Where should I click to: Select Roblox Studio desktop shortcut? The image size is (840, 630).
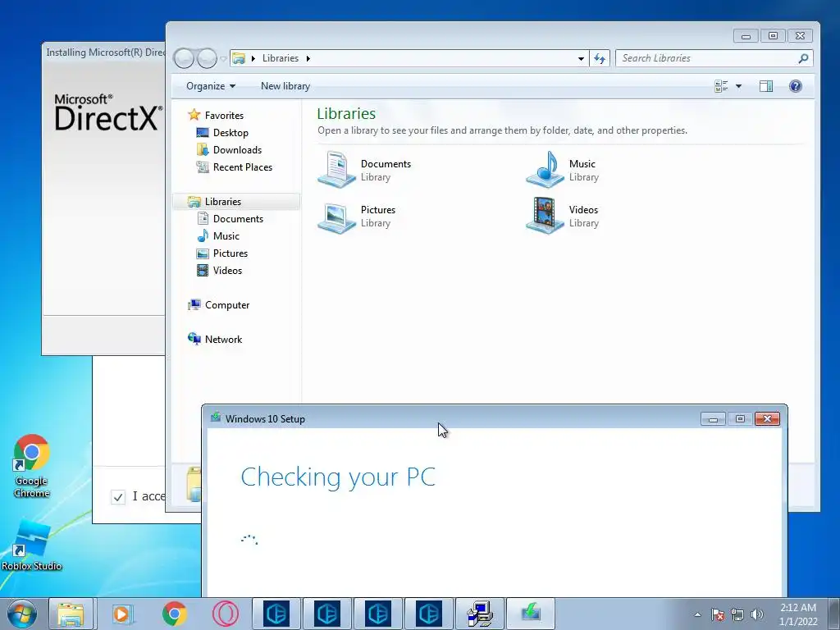point(32,545)
